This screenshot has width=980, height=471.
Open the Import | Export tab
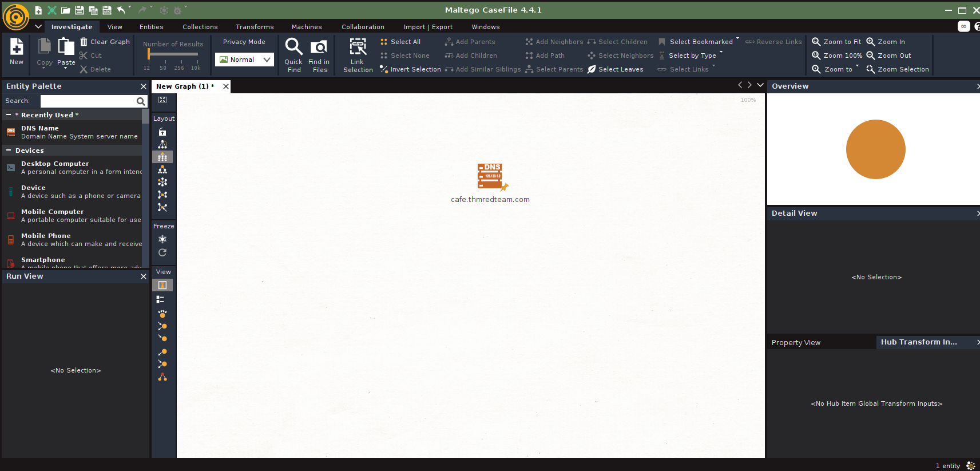(x=428, y=27)
